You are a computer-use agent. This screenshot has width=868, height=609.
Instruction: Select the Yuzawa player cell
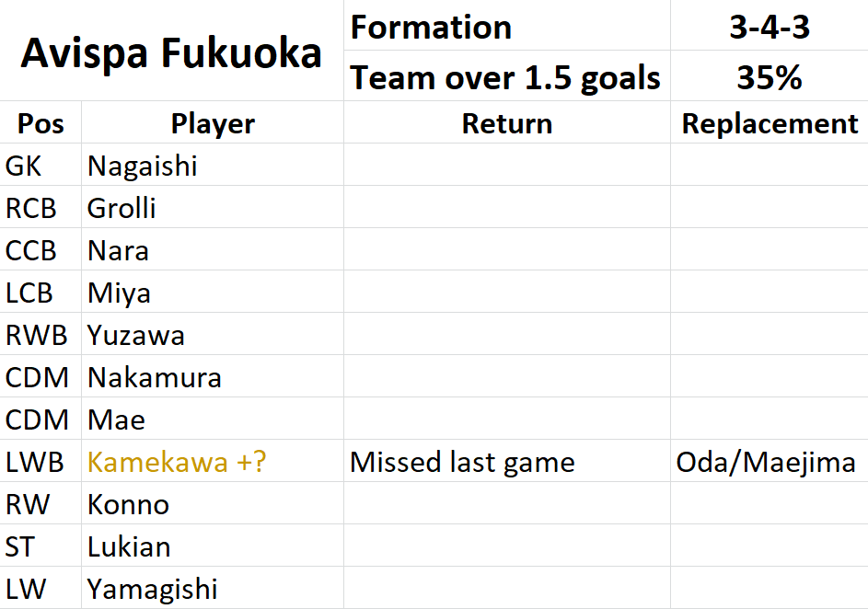(x=213, y=335)
